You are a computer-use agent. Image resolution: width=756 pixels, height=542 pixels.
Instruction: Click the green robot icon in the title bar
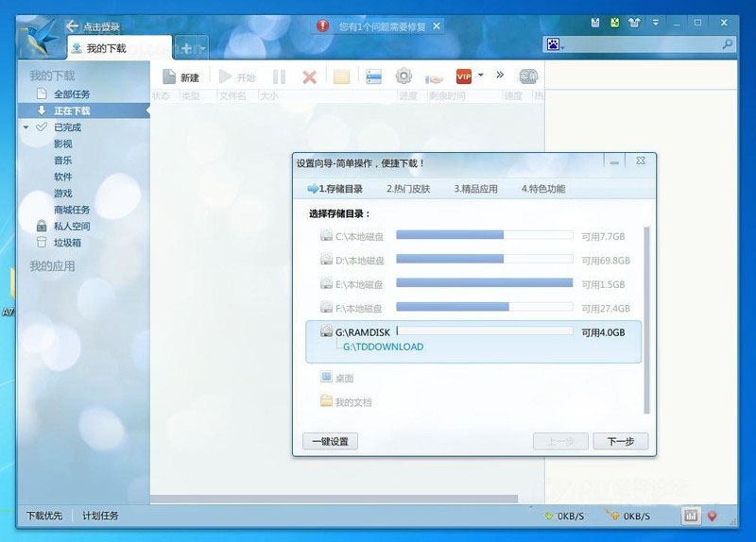(x=614, y=22)
